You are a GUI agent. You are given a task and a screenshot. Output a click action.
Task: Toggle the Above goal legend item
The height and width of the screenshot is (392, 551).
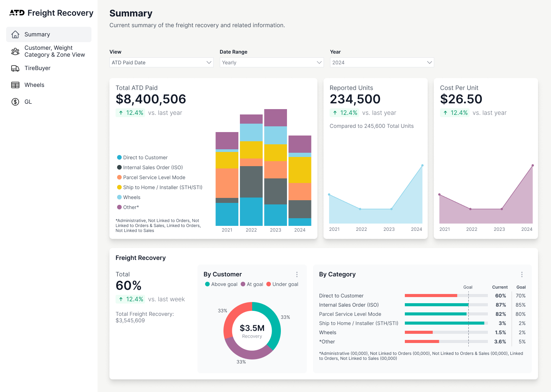click(x=221, y=284)
